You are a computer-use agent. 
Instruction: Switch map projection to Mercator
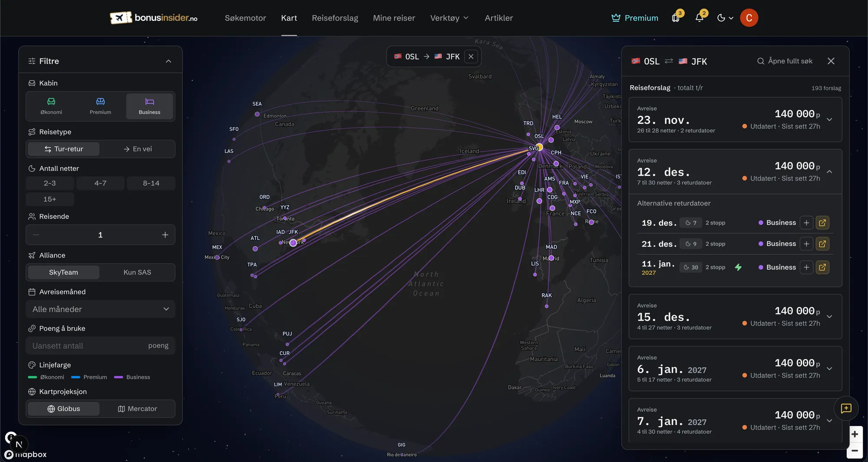pyautogui.click(x=138, y=409)
